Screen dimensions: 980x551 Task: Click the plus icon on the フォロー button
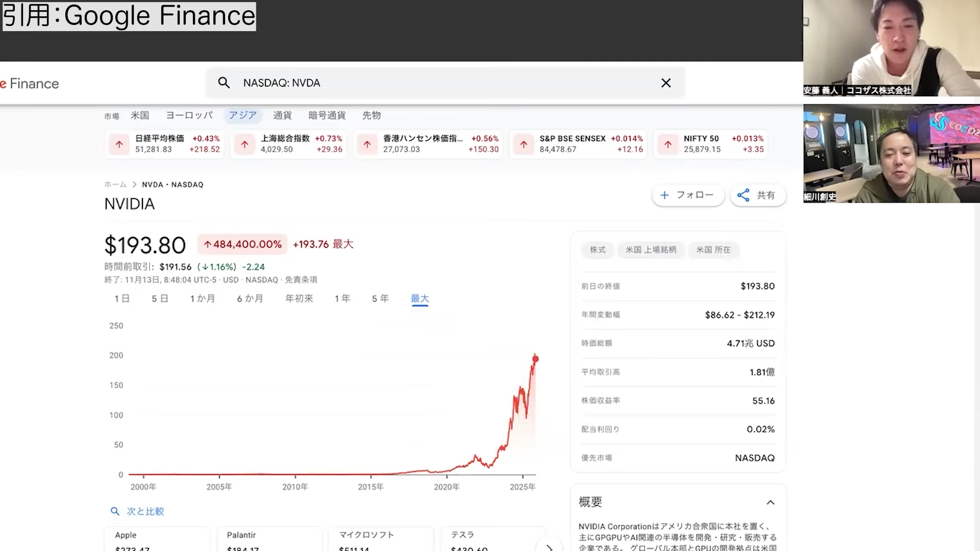pyautogui.click(x=664, y=195)
